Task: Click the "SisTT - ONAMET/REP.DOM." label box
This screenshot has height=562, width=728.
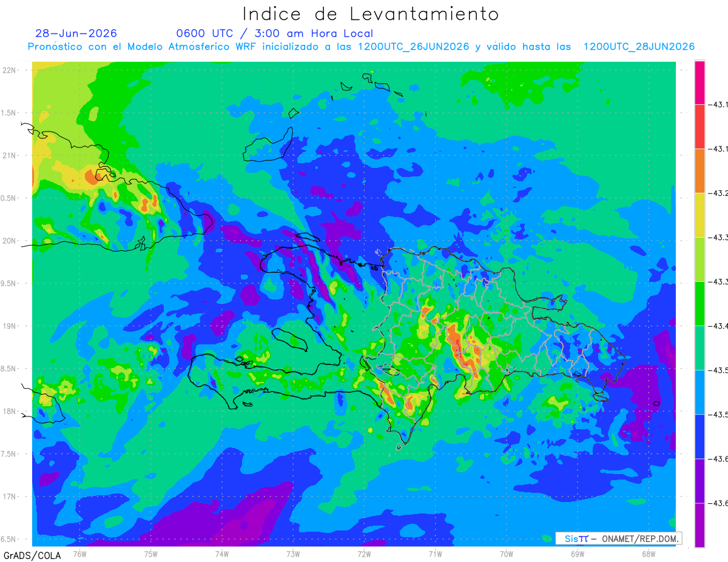Action: pyautogui.click(x=618, y=538)
